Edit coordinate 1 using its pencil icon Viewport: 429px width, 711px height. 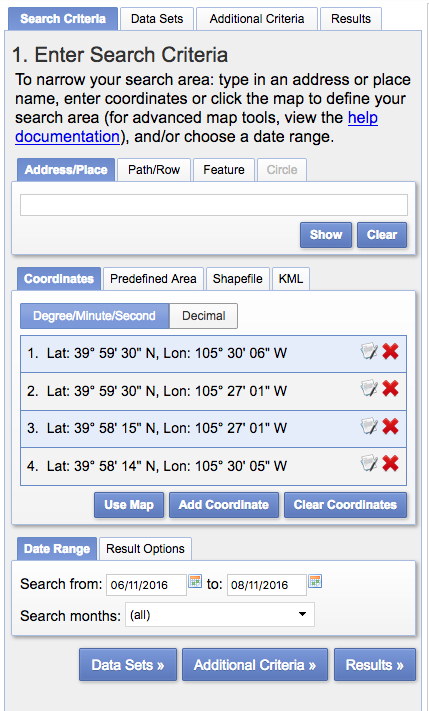pos(369,351)
